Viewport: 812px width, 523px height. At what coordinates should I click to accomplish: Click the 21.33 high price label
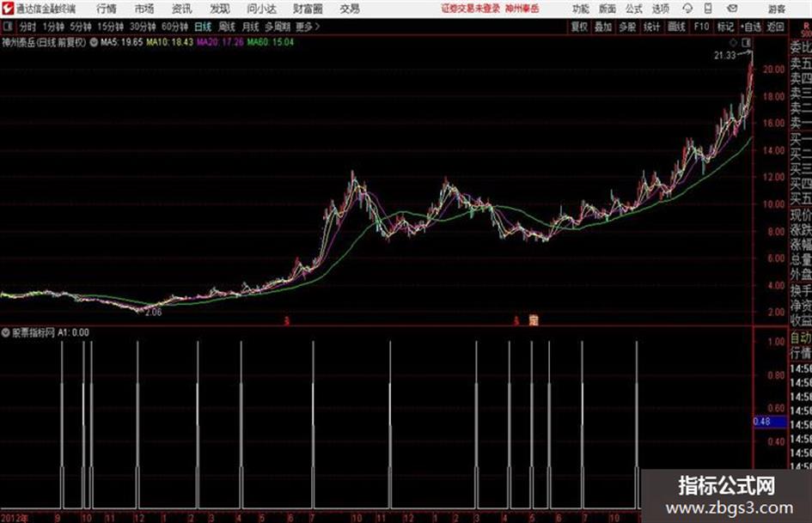[724, 56]
